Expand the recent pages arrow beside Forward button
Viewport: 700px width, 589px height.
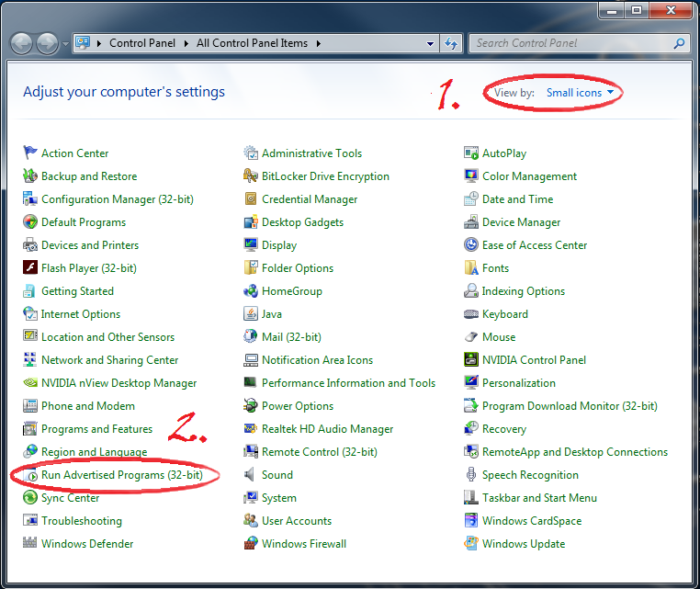coord(65,43)
